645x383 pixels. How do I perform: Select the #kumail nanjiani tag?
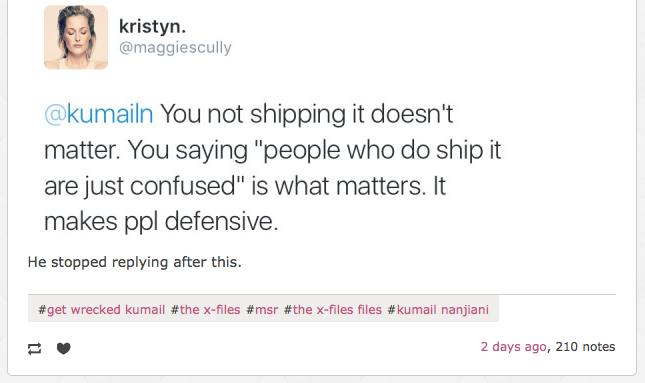pyautogui.click(x=438, y=309)
